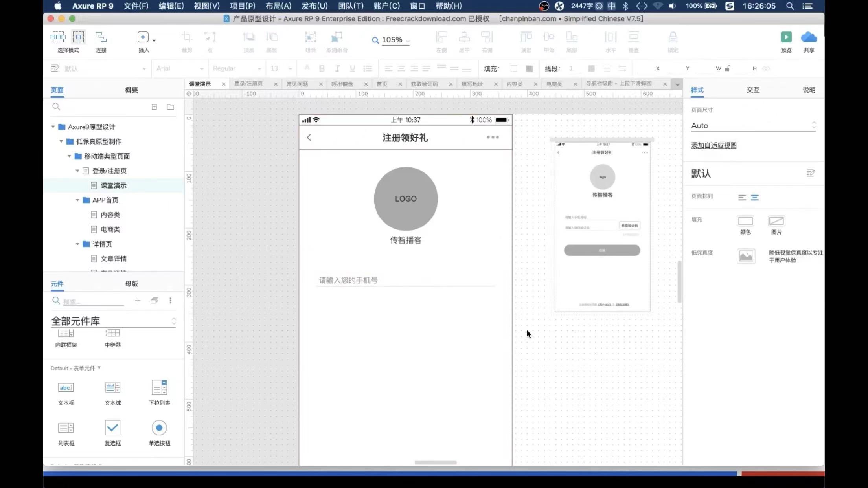
Task: Select left page alignment option
Action: pyautogui.click(x=742, y=198)
